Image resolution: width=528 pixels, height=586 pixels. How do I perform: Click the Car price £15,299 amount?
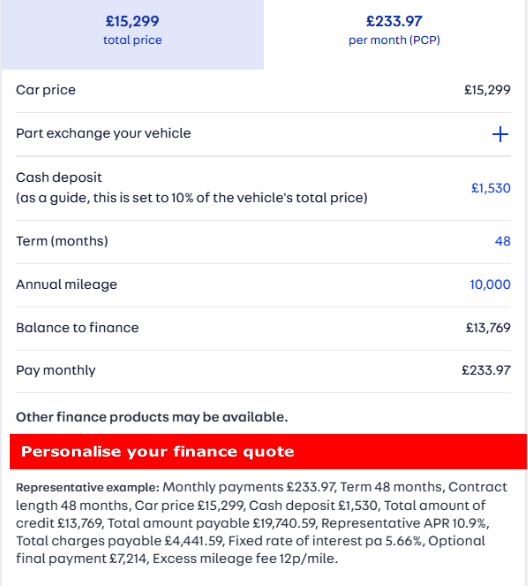pyautogui.click(x=487, y=90)
